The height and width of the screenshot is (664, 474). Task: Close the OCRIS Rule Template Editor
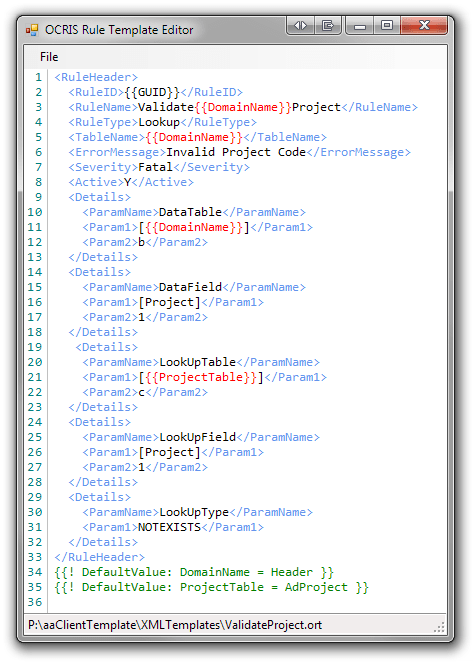click(x=424, y=25)
